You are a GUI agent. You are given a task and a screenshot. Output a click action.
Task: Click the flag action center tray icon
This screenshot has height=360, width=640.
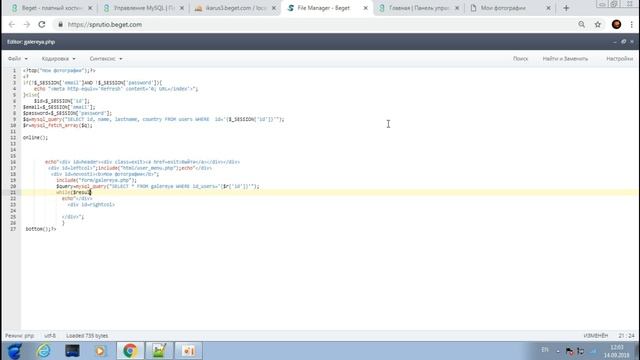tap(570, 351)
